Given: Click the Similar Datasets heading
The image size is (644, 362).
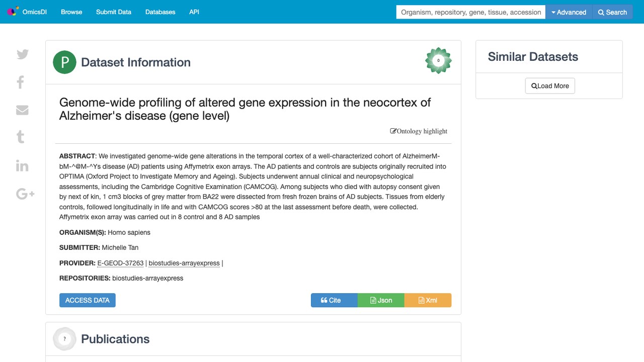Looking at the screenshot, I should 533,57.
